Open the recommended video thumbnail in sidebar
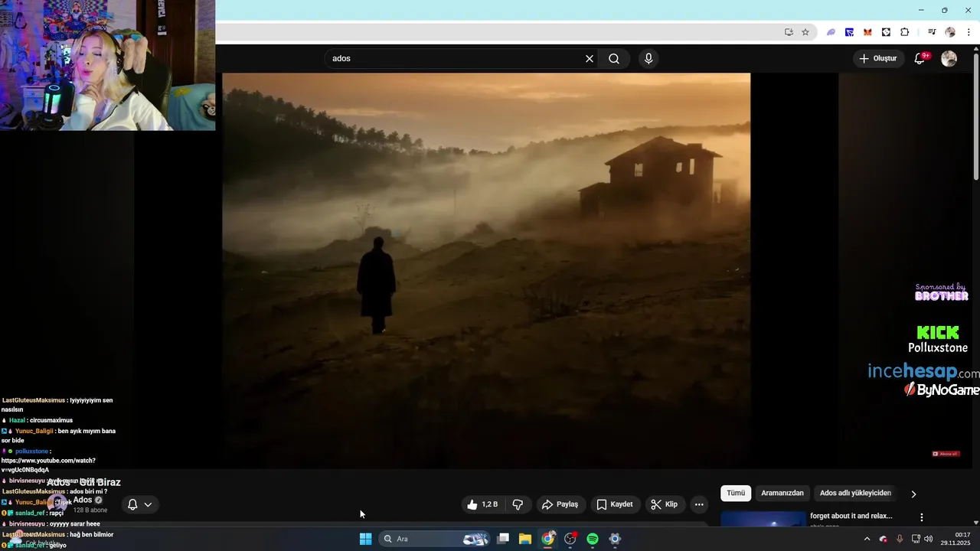Screen dimensions: 980x551 coord(763,520)
